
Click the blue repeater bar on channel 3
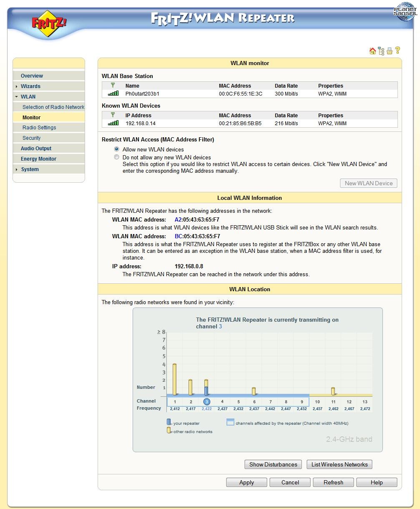point(206,391)
